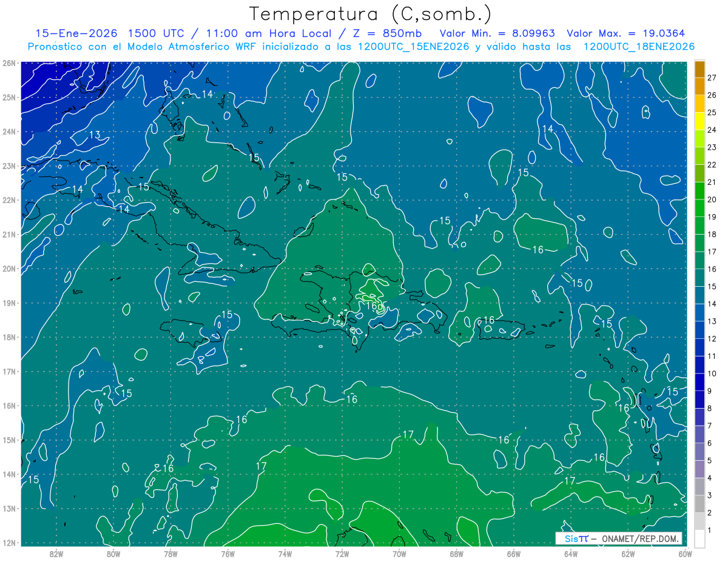Image resolution: width=728 pixels, height=562 pixels.
Task: Click the "ONAMET/REP.DOM." credit label
Action: [642, 538]
